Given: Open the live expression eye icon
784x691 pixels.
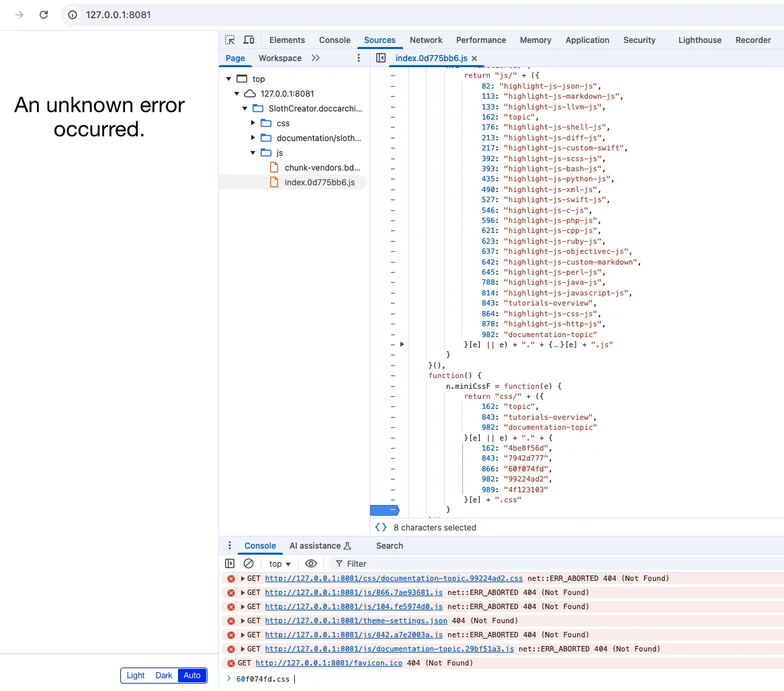Looking at the screenshot, I should pyautogui.click(x=310, y=564).
